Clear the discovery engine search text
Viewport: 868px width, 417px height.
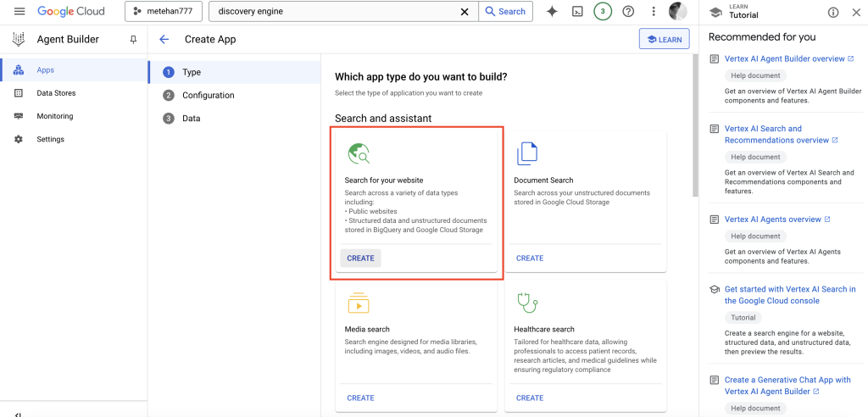click(x=464, y=12)
